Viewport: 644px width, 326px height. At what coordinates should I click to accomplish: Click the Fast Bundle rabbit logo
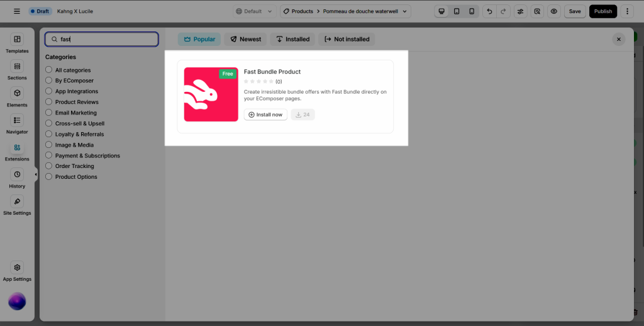point(211,94)
